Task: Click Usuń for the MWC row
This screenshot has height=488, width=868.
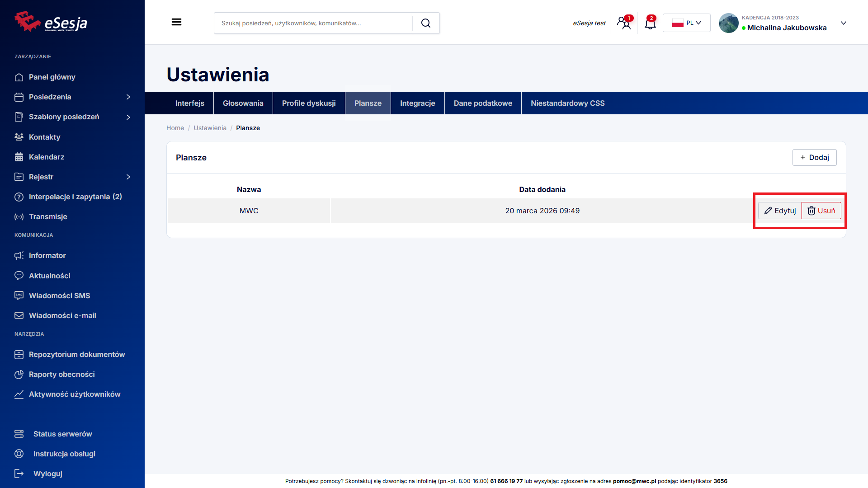Action: [821, 211]
